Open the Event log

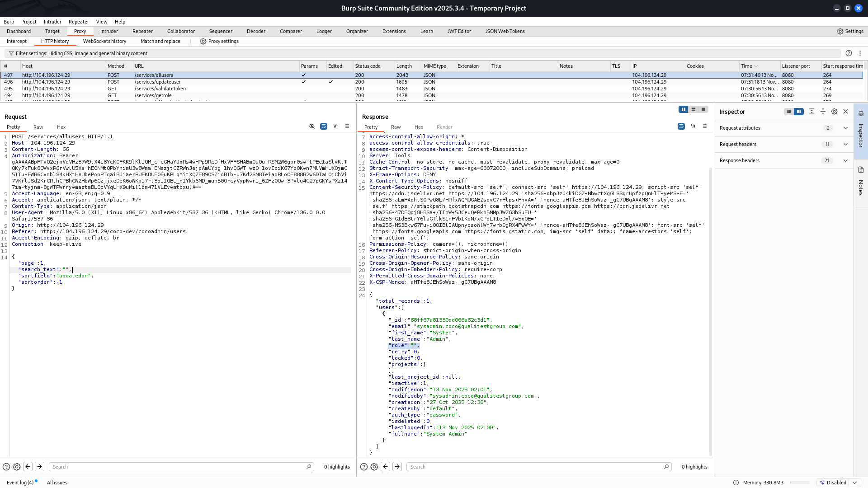pyautogui.click(x=20, y=483)
